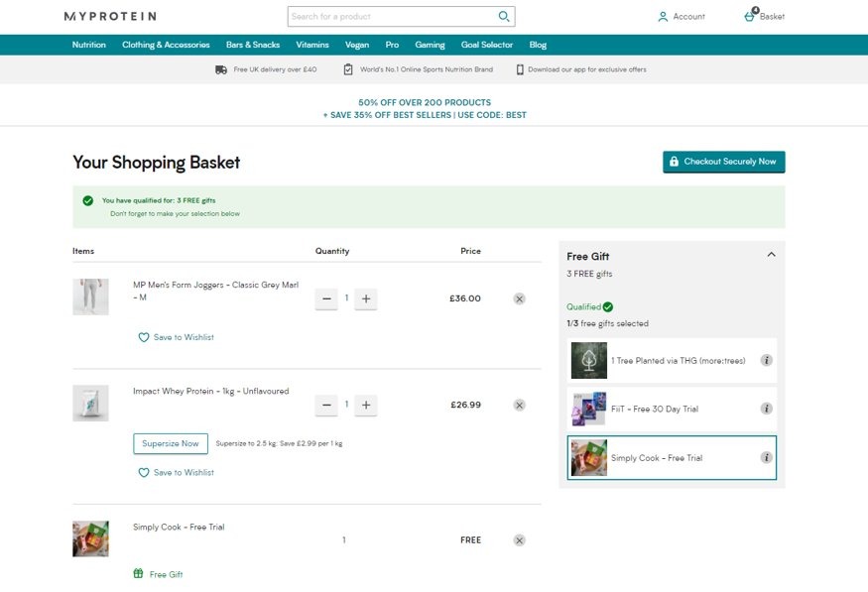Click the Myprotein logo
The width and height of the screenshot is (868, 592).
coord(110,16)
